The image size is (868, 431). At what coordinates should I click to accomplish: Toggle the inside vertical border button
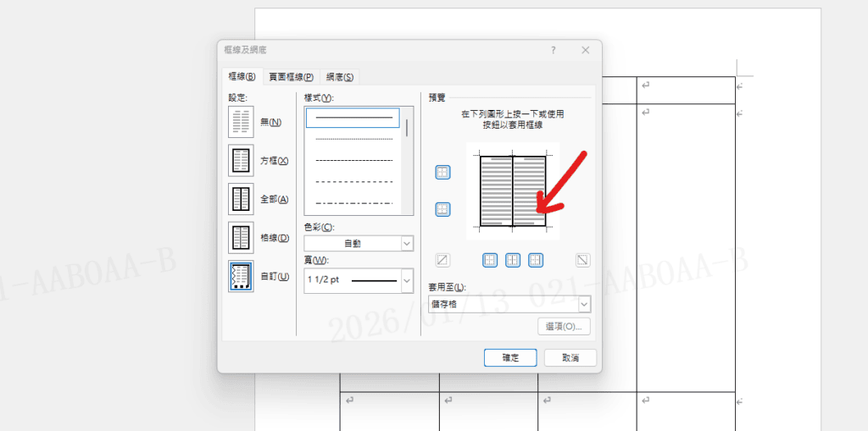(x=513, y=260)
